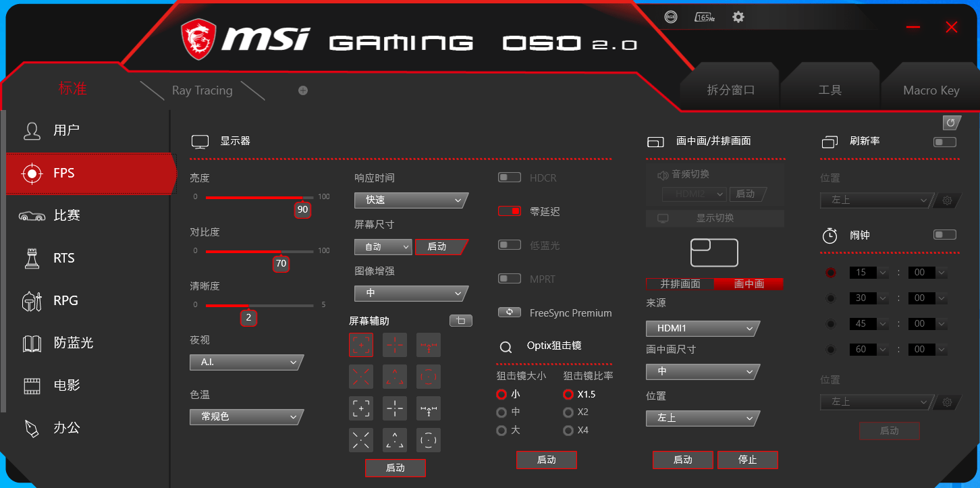Switch to the Ray Tracing profile tab
The width and height of the screenshot is (980, 488).
(202, 90)
